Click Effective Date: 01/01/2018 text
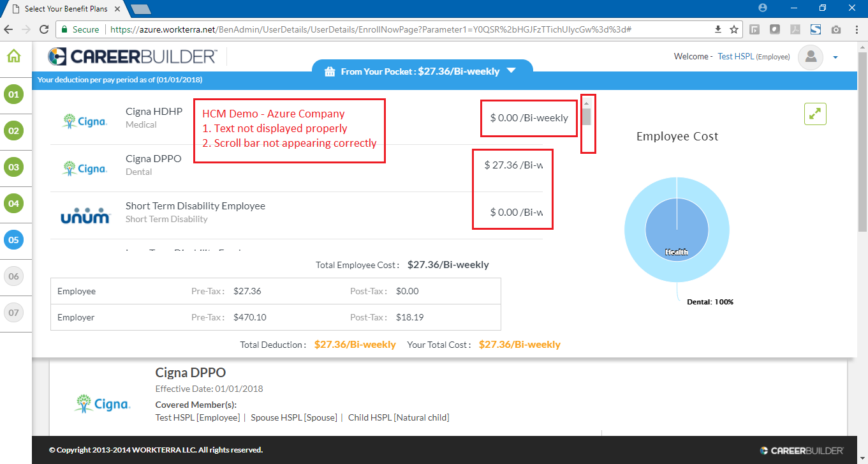 tap(209, 389)
